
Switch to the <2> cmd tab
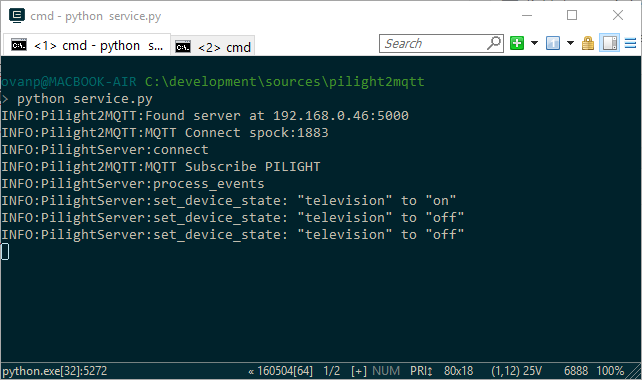[213, 47]
